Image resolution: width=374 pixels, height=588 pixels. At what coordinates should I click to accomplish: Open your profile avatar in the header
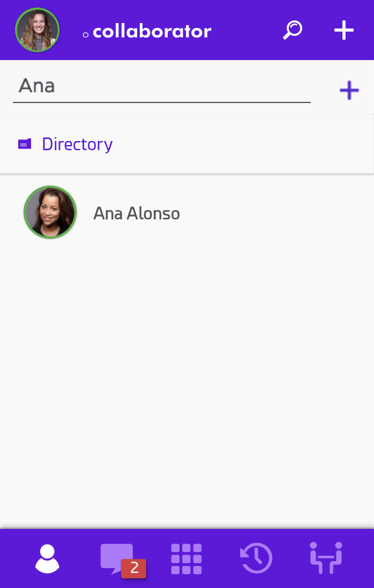click(x=38, y=30)
